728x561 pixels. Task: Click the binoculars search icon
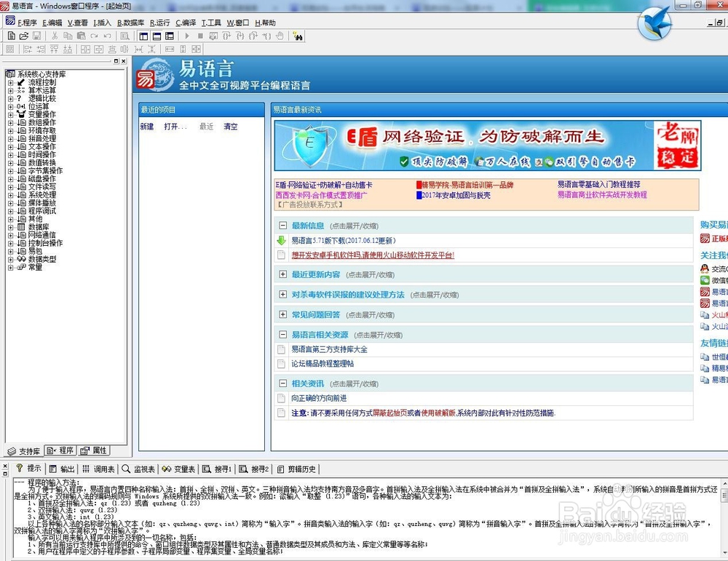click(x=298, y=36)
